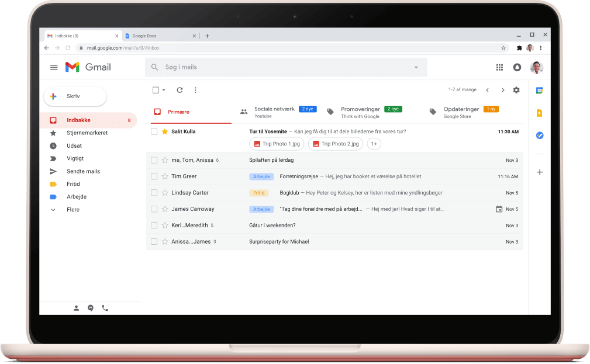This screenshot has height=364, width=590.
Task: Open Hangouts chat icon at bottom
Action: 90,308
